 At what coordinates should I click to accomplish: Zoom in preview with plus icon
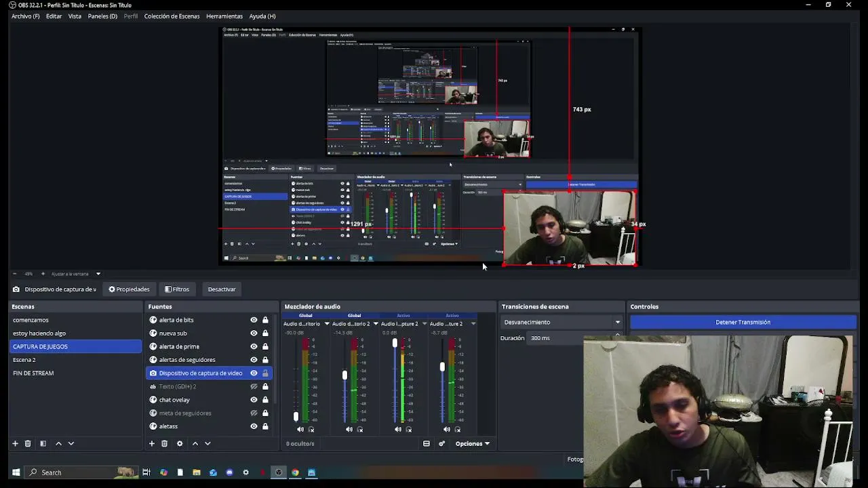tap(43, 274)
